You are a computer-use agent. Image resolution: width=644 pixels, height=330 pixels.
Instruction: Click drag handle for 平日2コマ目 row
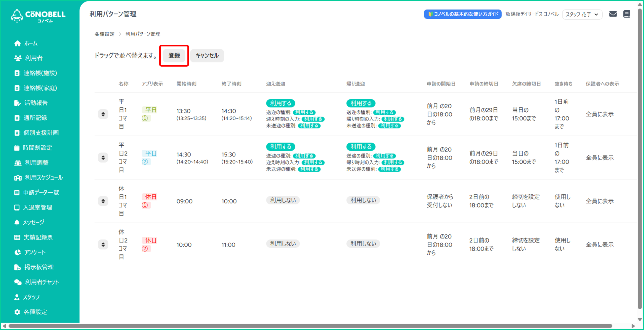coord(103,158)
